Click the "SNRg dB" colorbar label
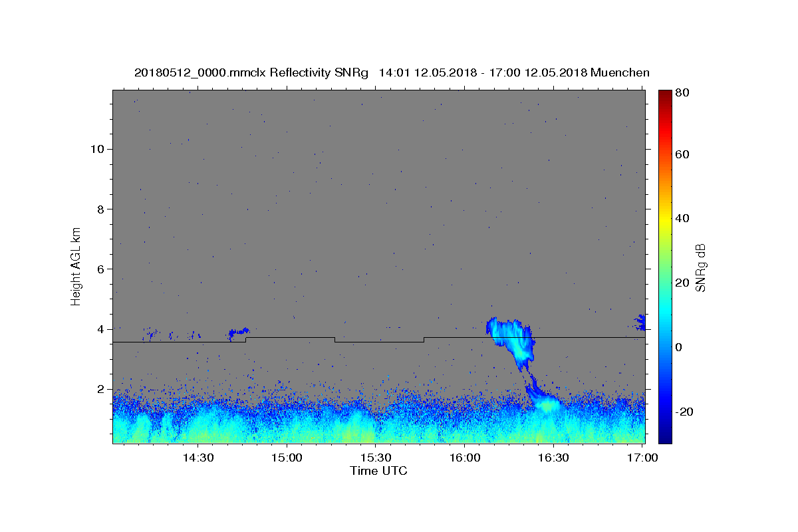The image size is (798, 532). [700, 267]
